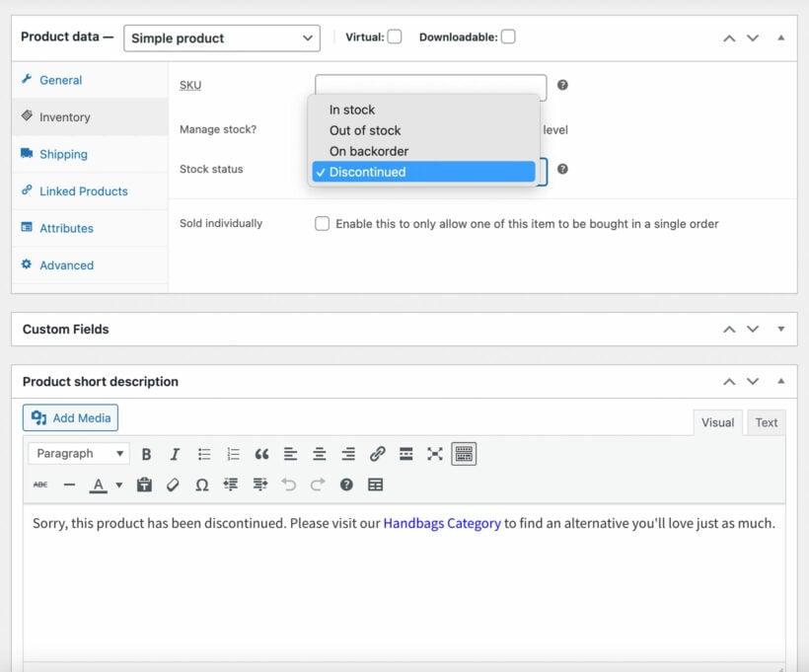Enter fullscreen distraction-free mode

pos(435,454)
